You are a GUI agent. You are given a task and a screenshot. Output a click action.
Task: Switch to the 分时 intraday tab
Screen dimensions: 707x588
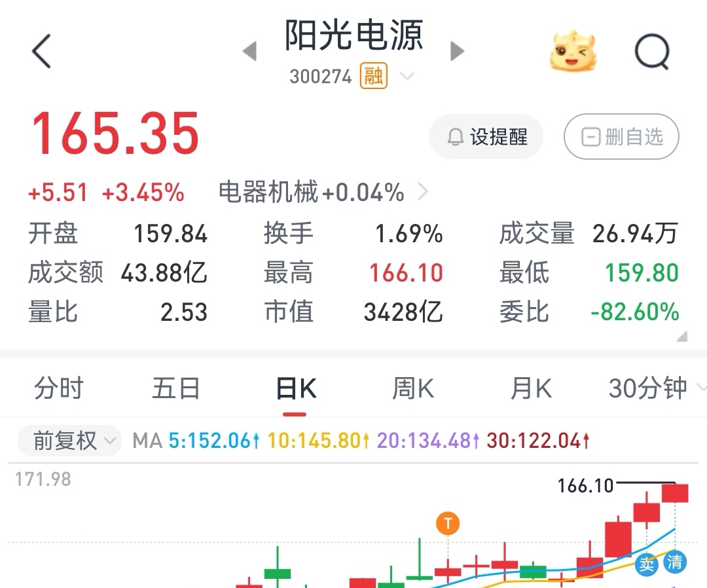tap(59, 388)
